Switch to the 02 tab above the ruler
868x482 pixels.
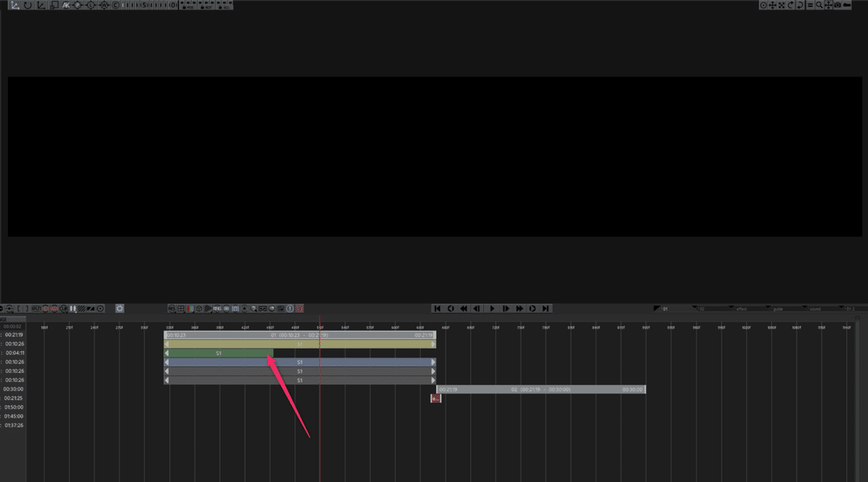point(702,309)
